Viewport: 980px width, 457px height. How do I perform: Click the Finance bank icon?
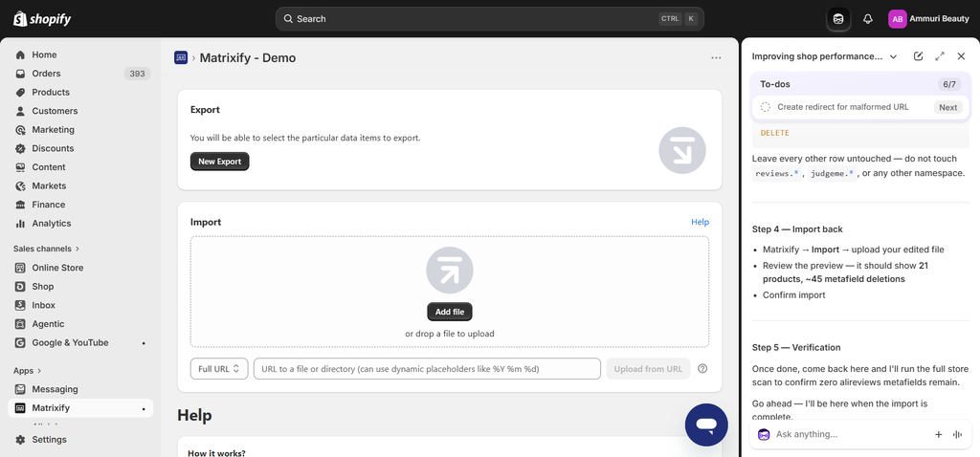(x=21, y=205)
